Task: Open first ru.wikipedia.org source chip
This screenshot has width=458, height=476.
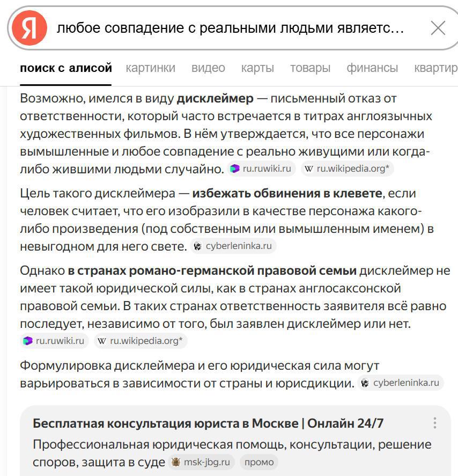Action: coord(348,169)
